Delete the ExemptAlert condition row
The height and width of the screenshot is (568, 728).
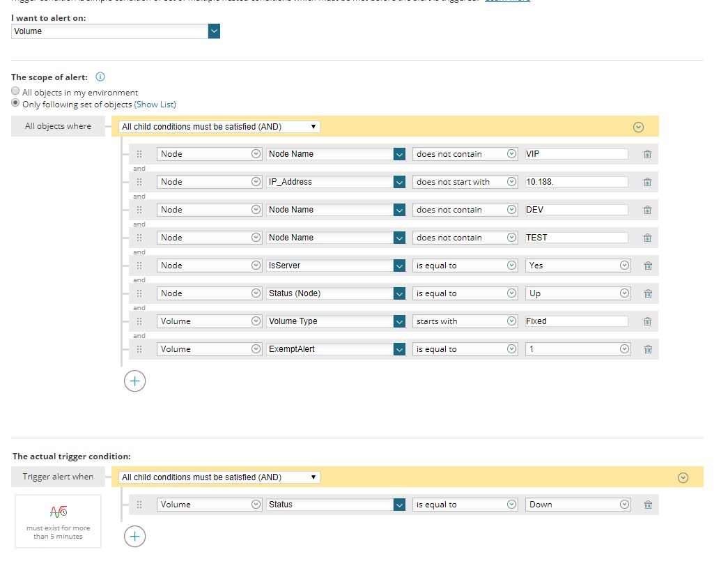click(648, 349)
